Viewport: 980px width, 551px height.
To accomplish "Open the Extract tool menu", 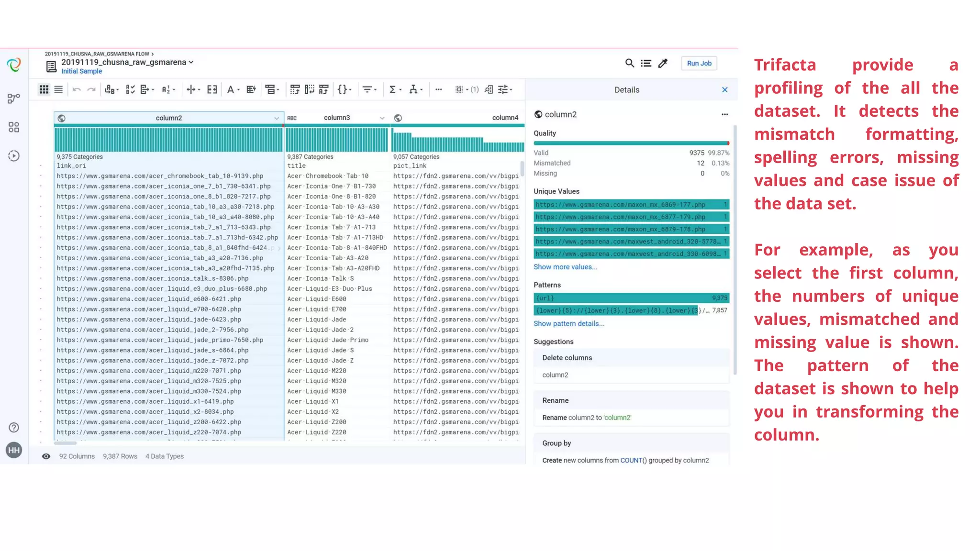I will (147, 89).
